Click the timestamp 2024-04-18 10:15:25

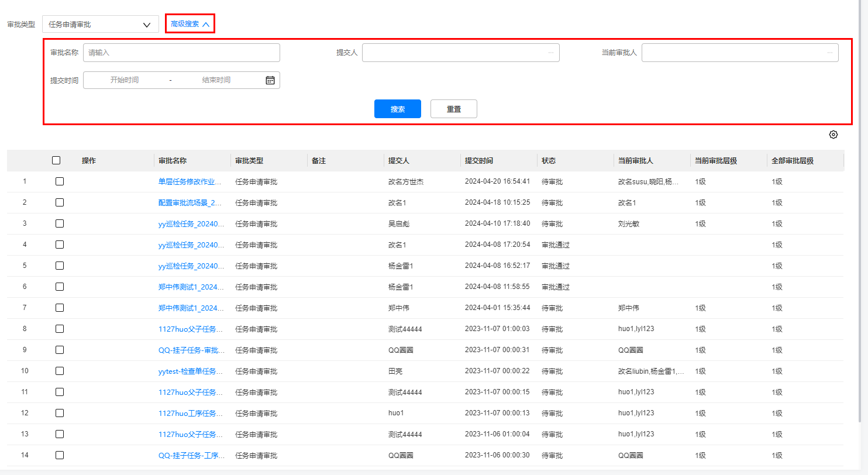(498, 202)
